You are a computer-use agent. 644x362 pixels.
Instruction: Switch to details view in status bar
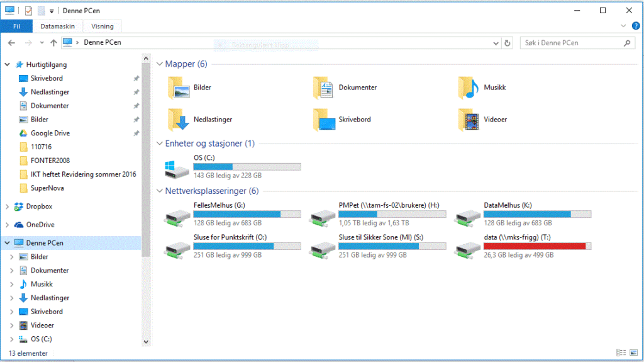coord(621,353)
